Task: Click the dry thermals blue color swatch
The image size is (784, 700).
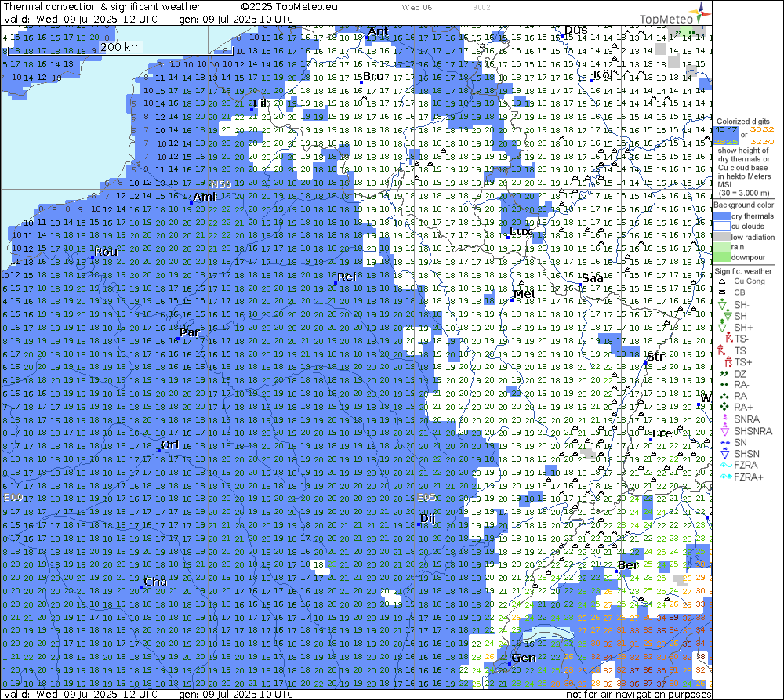Action: click(721, 216)
